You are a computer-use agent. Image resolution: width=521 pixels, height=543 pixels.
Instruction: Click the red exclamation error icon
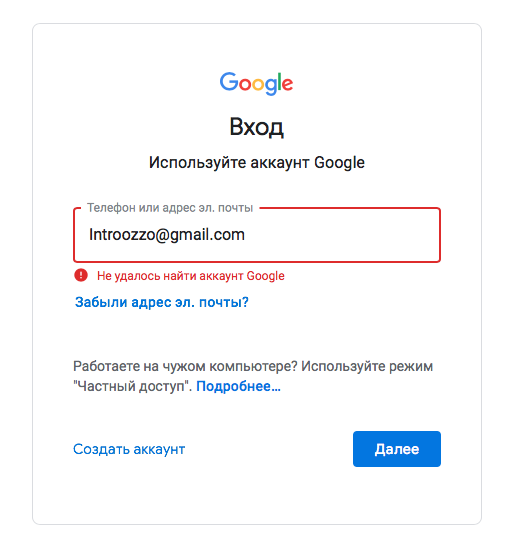tap(81, 275)
